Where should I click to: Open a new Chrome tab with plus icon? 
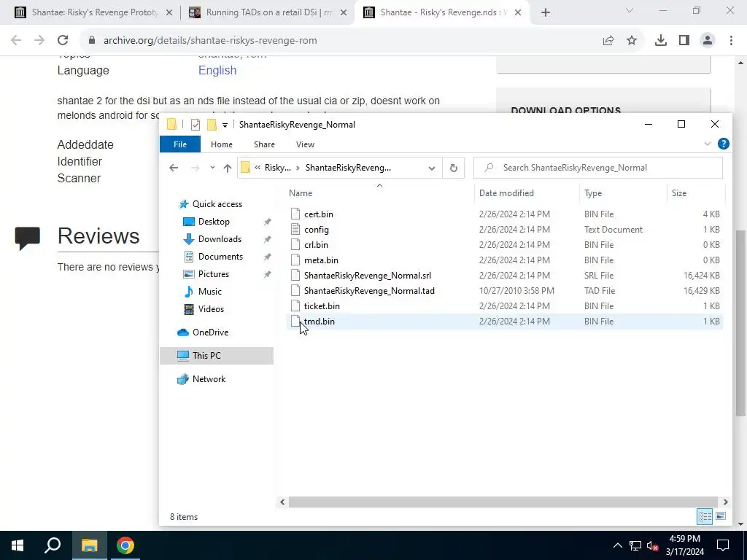coord(546,13)
